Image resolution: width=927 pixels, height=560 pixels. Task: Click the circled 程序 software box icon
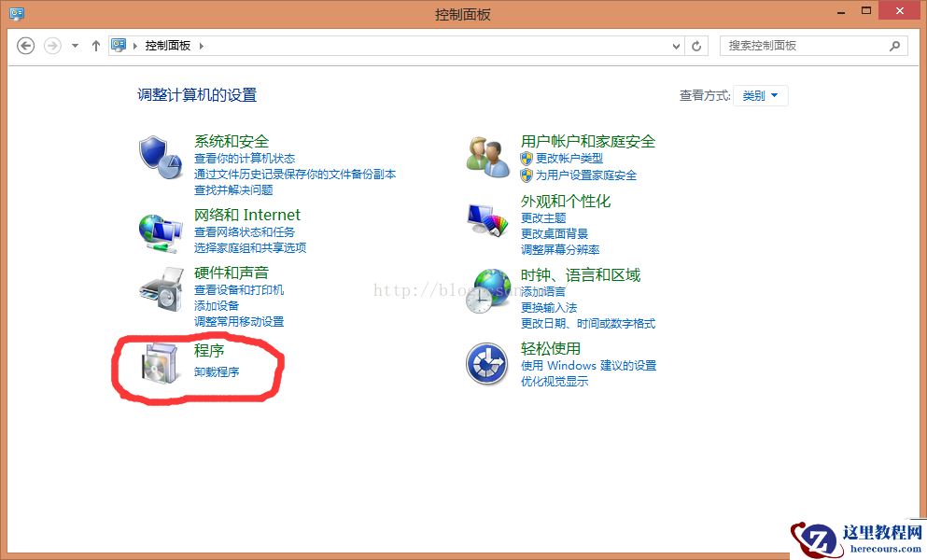(161, 363)
